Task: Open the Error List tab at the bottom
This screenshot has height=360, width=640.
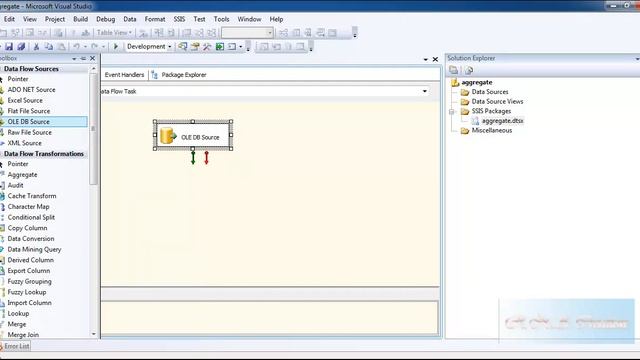Action: click(15, 346)
